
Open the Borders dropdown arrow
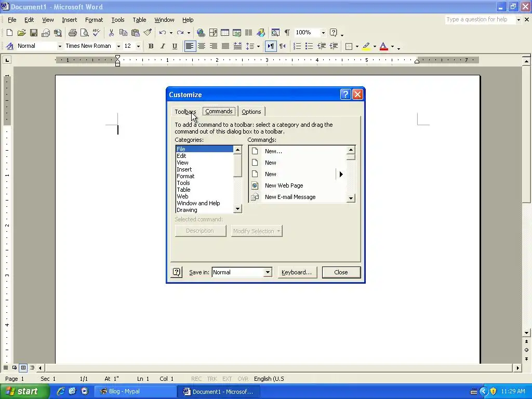[x=357, y=46]
